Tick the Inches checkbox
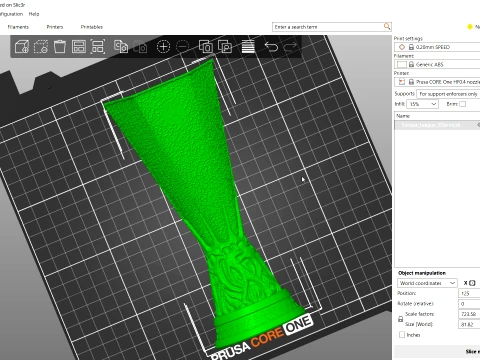The width and height of the screenshot is (480, 360). (402, 334)
